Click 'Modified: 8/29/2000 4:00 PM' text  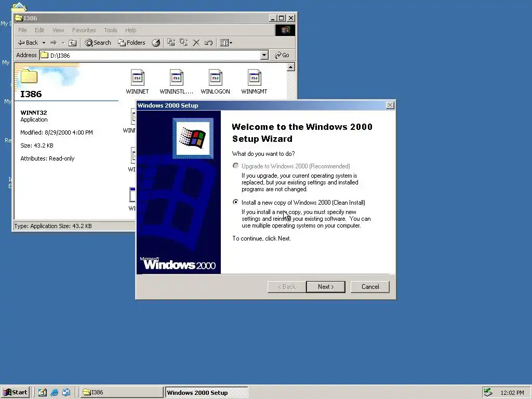(x=56, y=132)
